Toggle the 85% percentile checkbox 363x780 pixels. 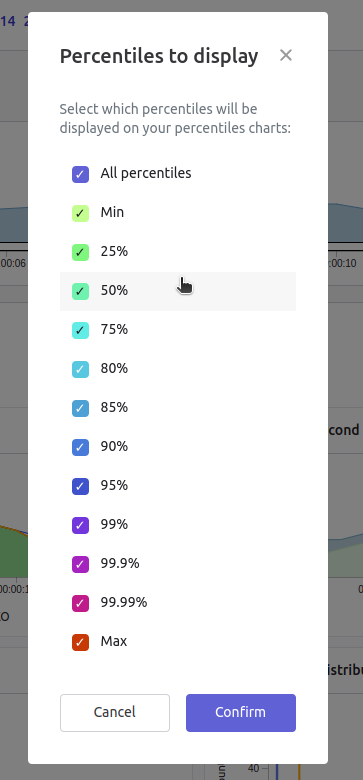click(81, 409)
